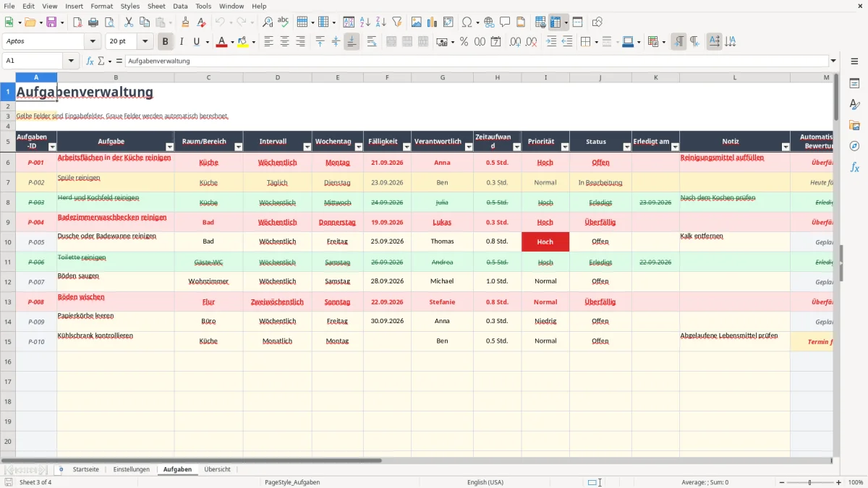The image size is (868, 488).
Task: Sort descending Z to A
Action: pyautogui.click(x=381, y=22)
